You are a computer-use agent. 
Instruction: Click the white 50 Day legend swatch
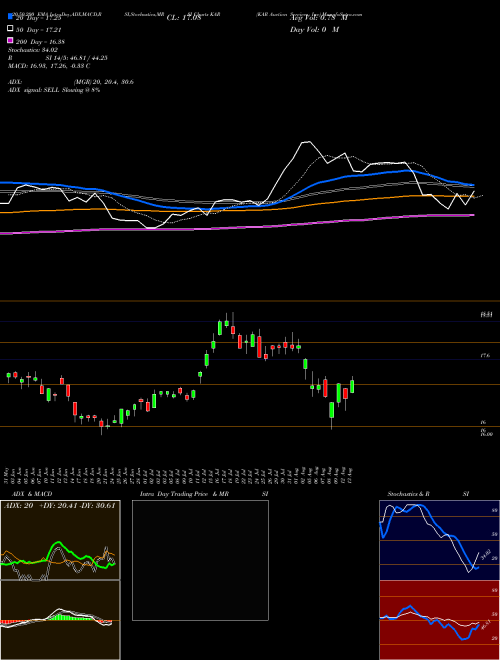click(10, 29)
